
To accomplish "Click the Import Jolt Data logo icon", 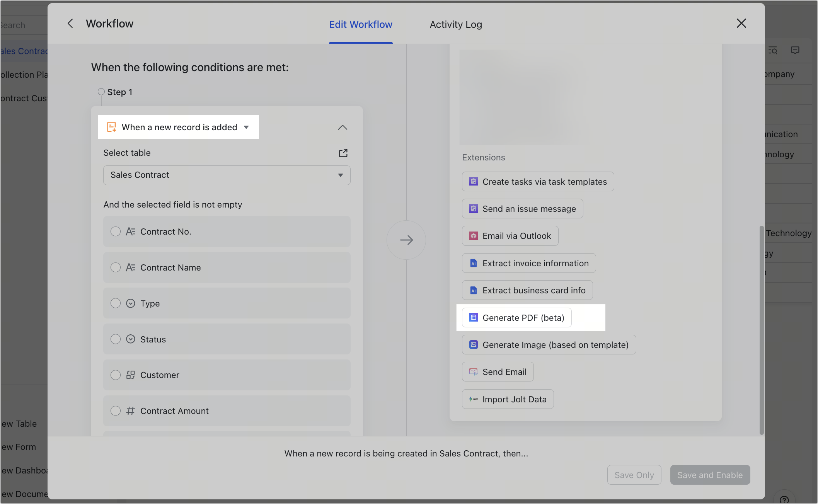I will click(x=473, y=399).
